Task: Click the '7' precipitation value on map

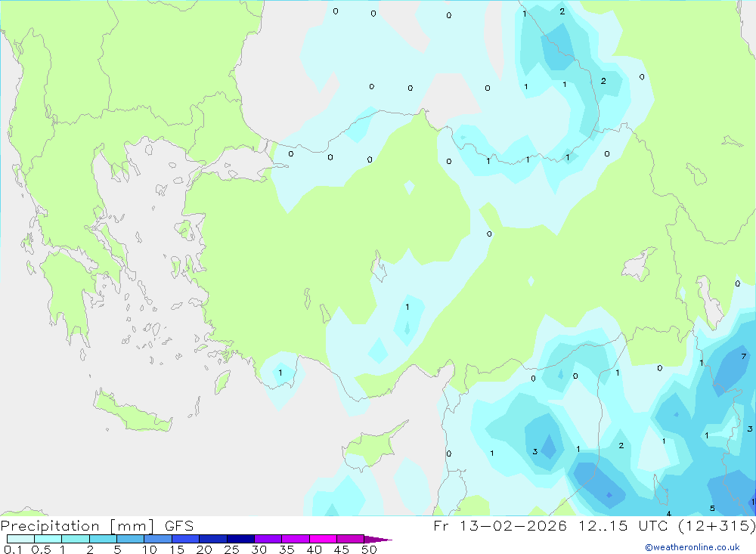Action: [743, 356]
